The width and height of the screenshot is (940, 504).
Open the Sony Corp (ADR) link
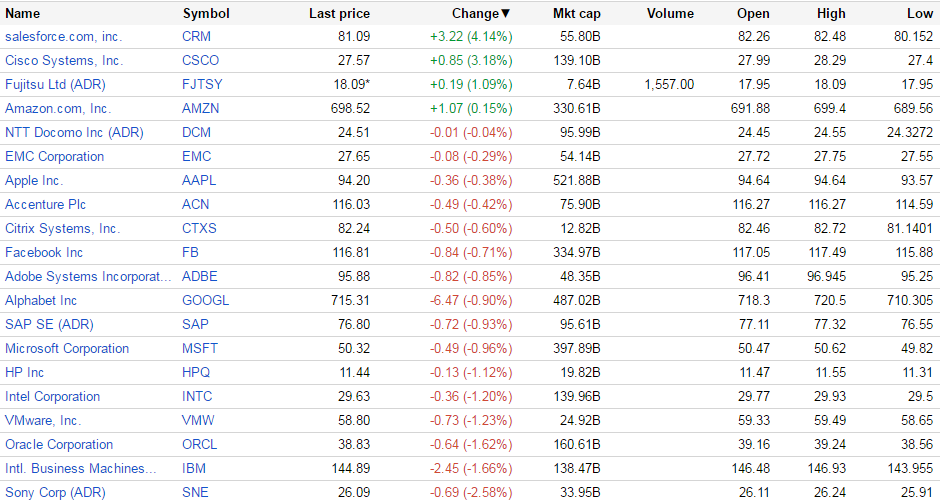pos(55,492)
